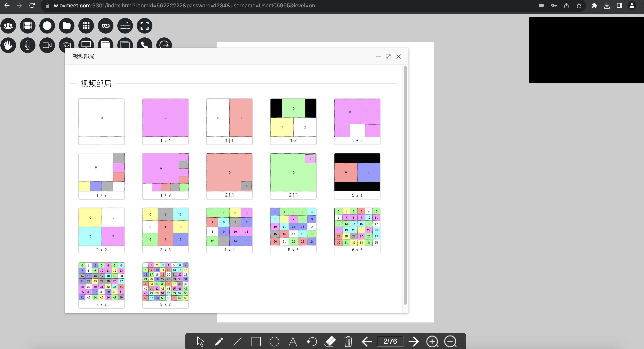The image size is (644, 349).
Task: Raise hand using hand icon
Action: pyautogui.click(x=8, y=45)
